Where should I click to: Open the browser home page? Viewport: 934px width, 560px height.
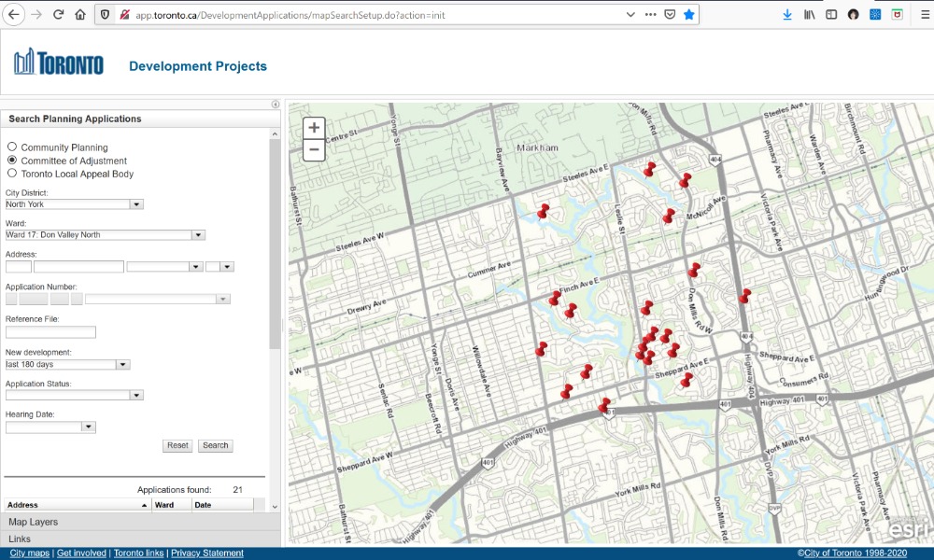pyautogui.click(x=79, y=15)
